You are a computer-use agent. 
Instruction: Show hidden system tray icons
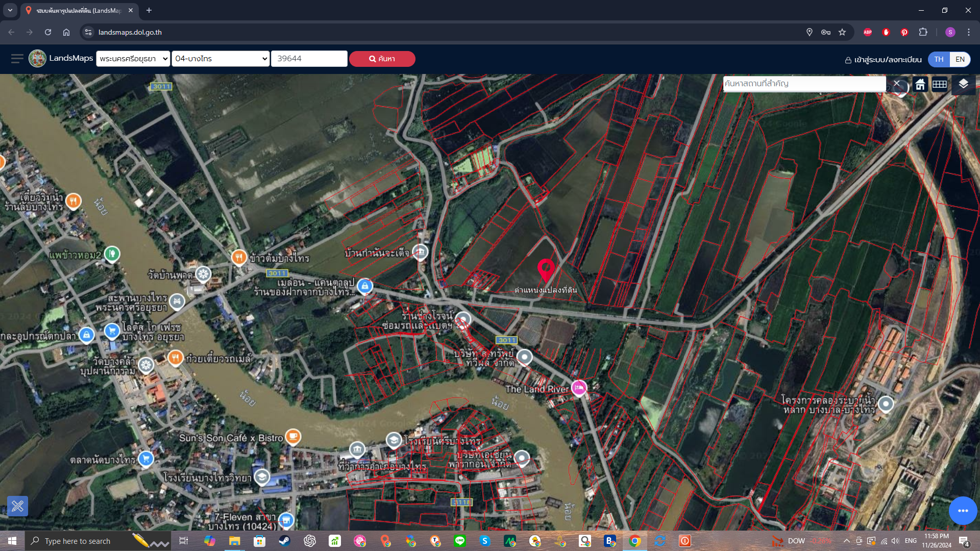click(847, 541)
